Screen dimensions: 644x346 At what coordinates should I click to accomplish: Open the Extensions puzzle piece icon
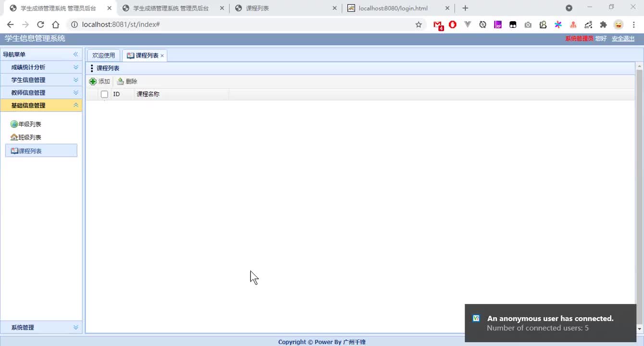click(603, 25)
